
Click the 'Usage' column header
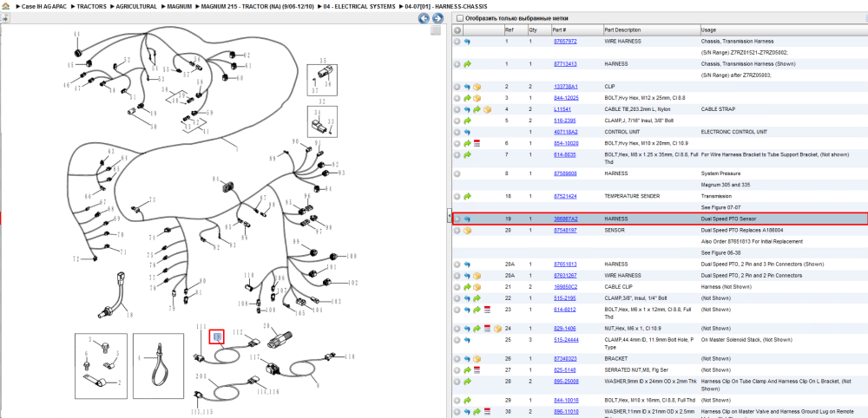783,29
